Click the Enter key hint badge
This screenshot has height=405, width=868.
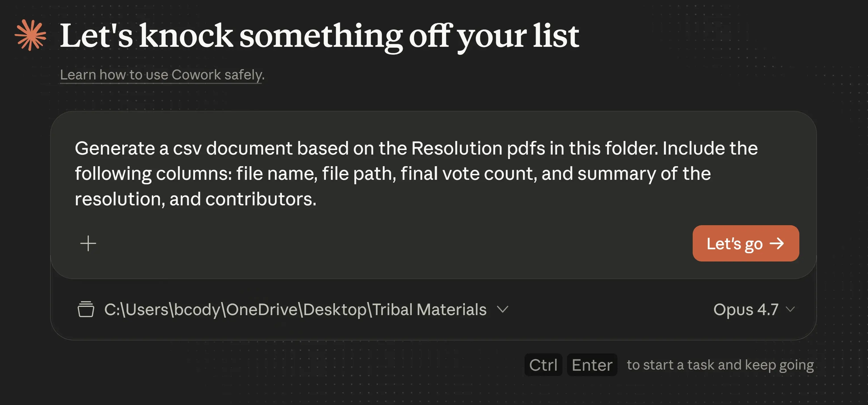(x=592, y=364)
